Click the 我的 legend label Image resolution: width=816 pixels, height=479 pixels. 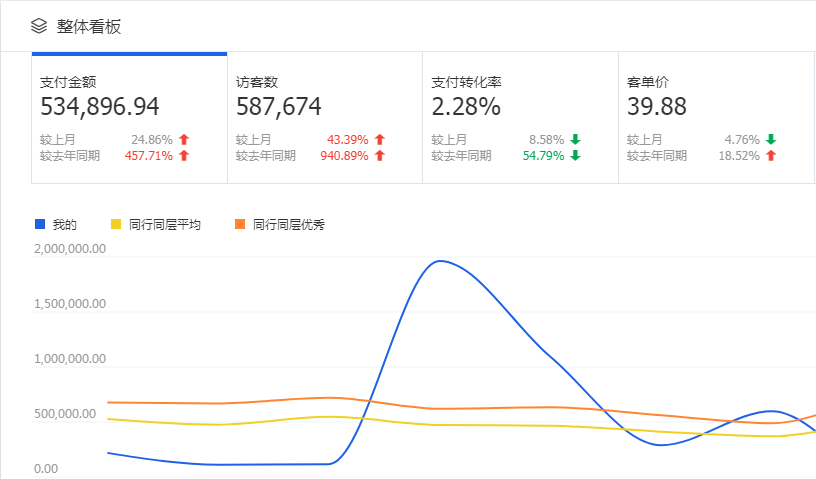point(65,224)
